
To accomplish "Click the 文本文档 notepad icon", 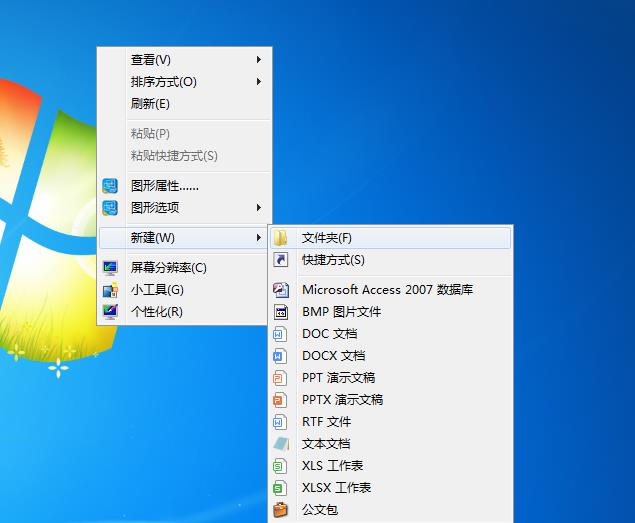I will tap(281, 444).
